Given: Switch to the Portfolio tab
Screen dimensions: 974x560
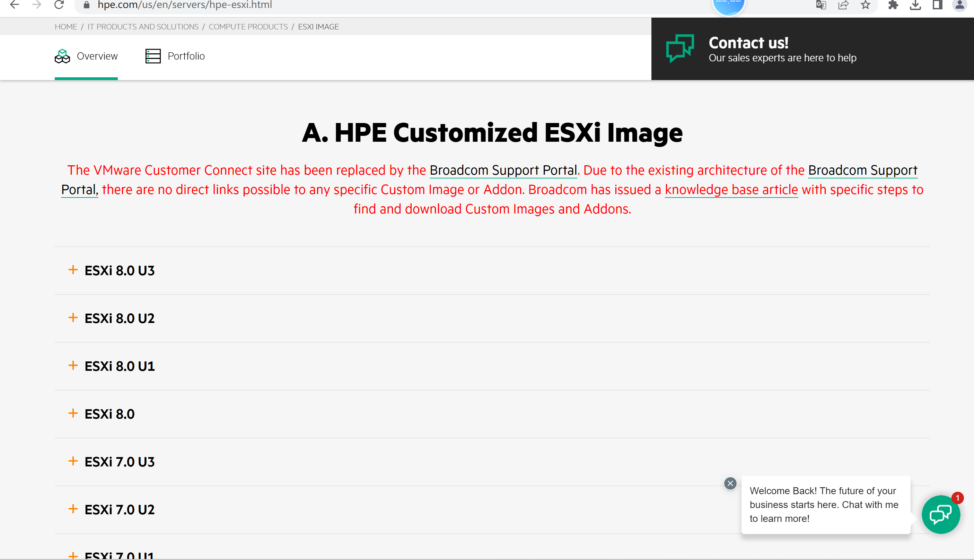Looking at the screenshot, I should (x=175, y=57).
